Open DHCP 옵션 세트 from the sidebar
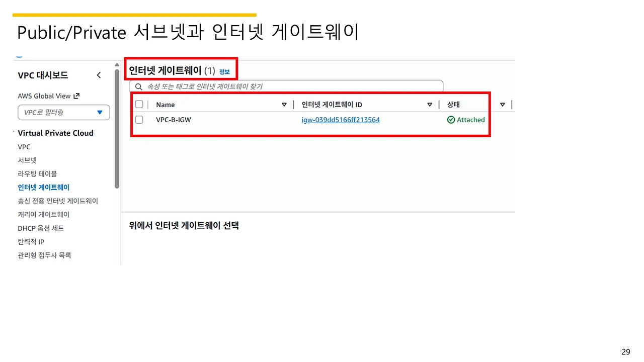The width and height of the screenshot is (644, 362). point(41,228)
